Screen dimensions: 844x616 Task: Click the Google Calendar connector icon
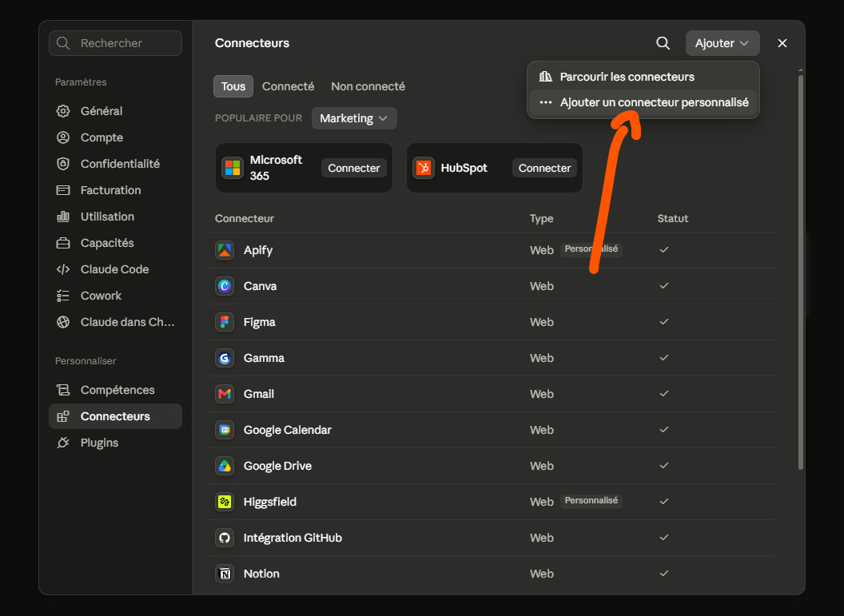coord(225,430)
